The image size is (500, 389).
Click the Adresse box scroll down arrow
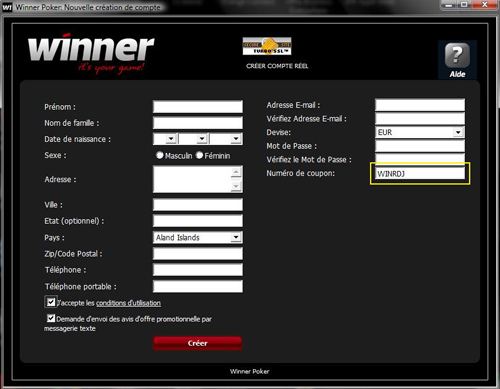[236, 186]
